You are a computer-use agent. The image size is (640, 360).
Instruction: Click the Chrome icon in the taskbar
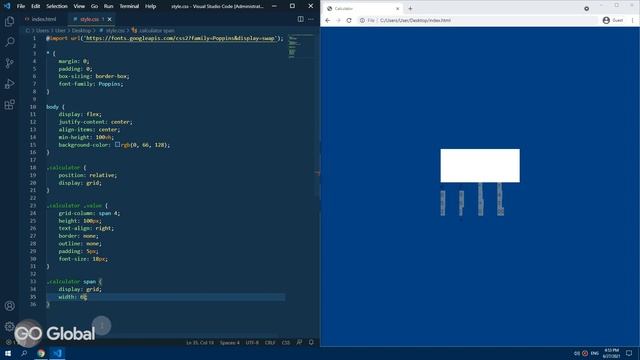(x=41, y=353)
